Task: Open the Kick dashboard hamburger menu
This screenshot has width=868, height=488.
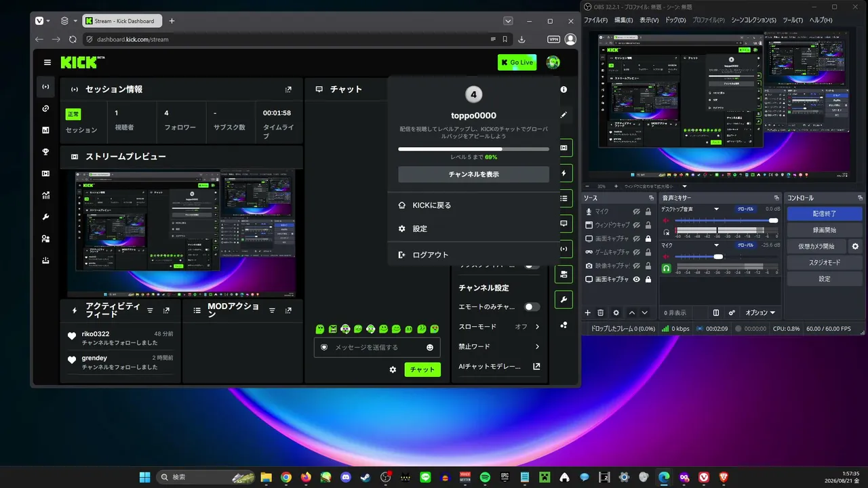Action: [x=47, y=62]
